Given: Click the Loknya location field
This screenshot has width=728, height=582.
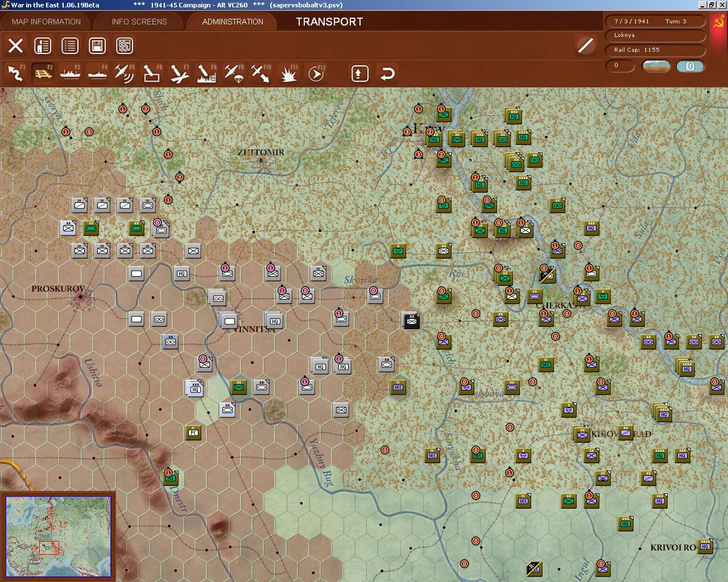Looking at the screenshot, I should click(656, 35).
